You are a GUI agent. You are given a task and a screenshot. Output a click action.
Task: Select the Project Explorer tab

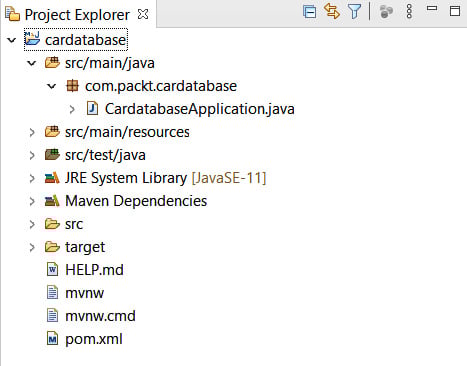(77, 15)
